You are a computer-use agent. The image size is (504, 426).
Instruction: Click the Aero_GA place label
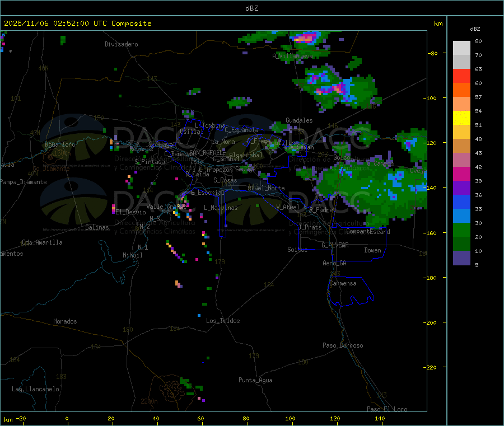coord(335,263)
